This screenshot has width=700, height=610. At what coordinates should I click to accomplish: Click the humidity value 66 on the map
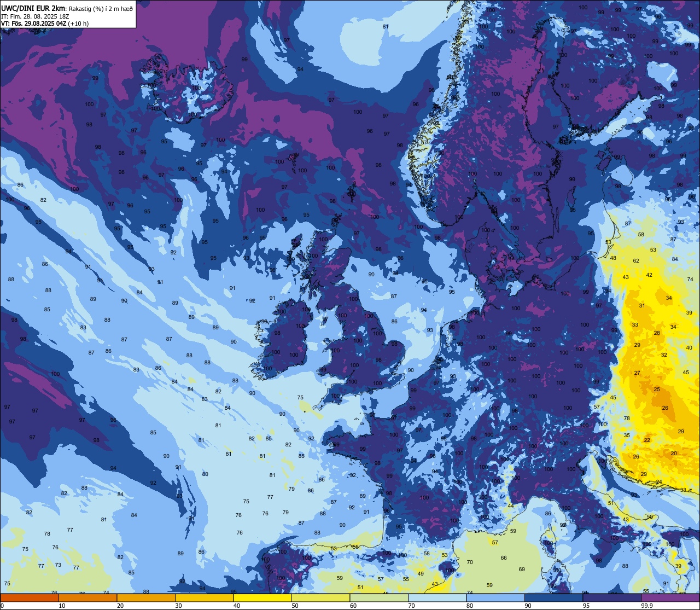point(504,557)
